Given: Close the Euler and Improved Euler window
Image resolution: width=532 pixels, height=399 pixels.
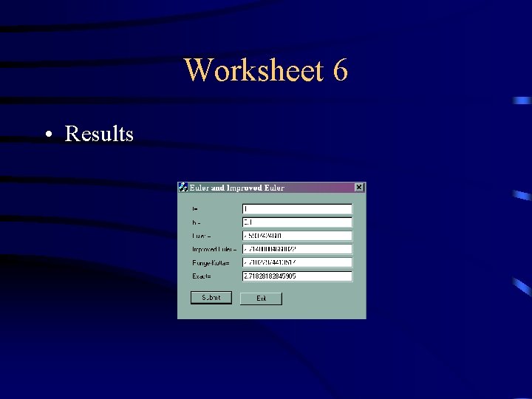Looking at the screenshot, I should pos(359,187).
